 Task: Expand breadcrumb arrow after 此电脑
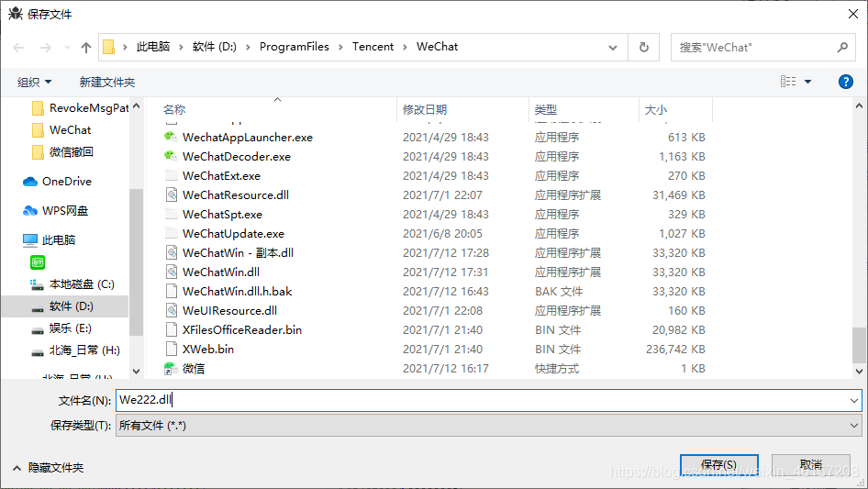click(181, 47)
